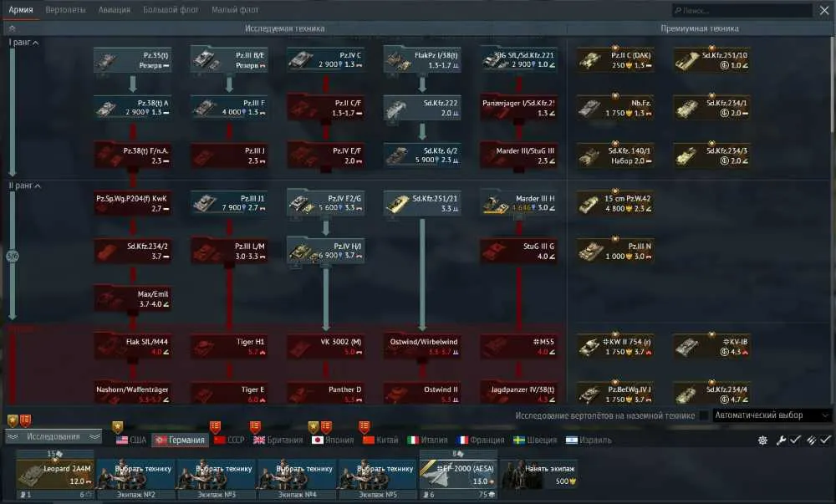
Task: Toggle helicopter research on ground vehicles checkbox
Action: [x=704, y=415]
